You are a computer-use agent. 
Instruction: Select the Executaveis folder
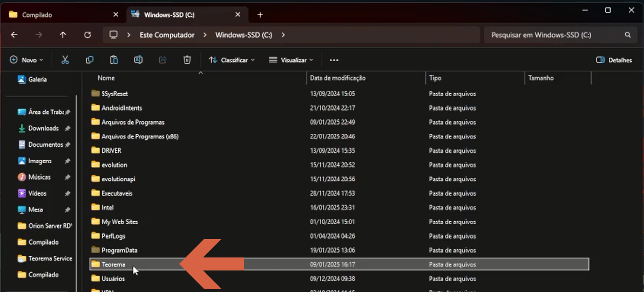point(117,193)
